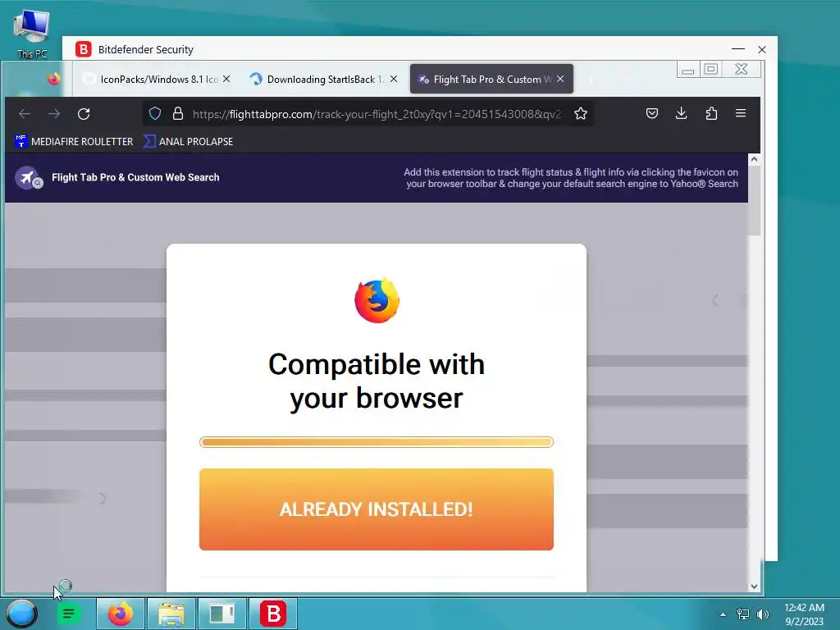Open the tracking protection shield icon
Viewport: 840px width, 630px height.
(x=155, y=113)
